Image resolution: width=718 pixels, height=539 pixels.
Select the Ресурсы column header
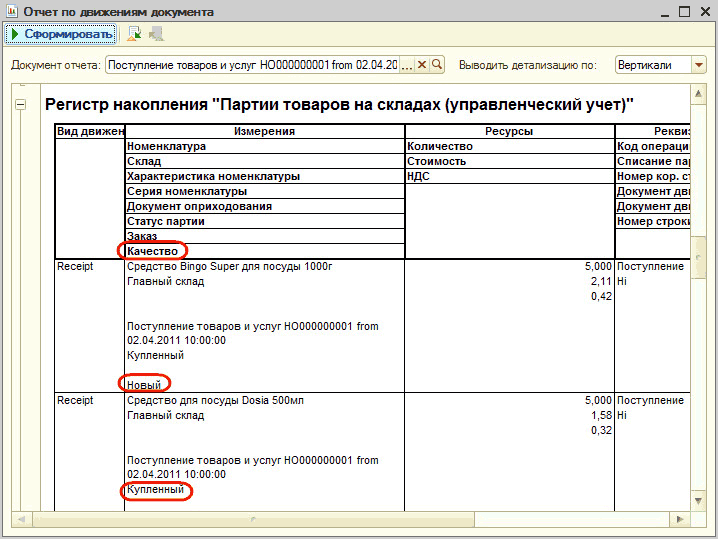tap(509, 131)
